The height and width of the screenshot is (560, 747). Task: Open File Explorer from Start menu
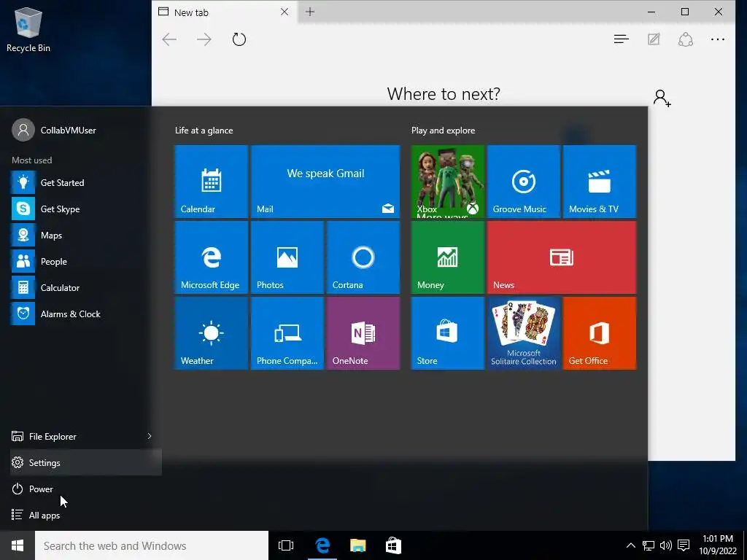pyautogui.click(x=76, y=436)
